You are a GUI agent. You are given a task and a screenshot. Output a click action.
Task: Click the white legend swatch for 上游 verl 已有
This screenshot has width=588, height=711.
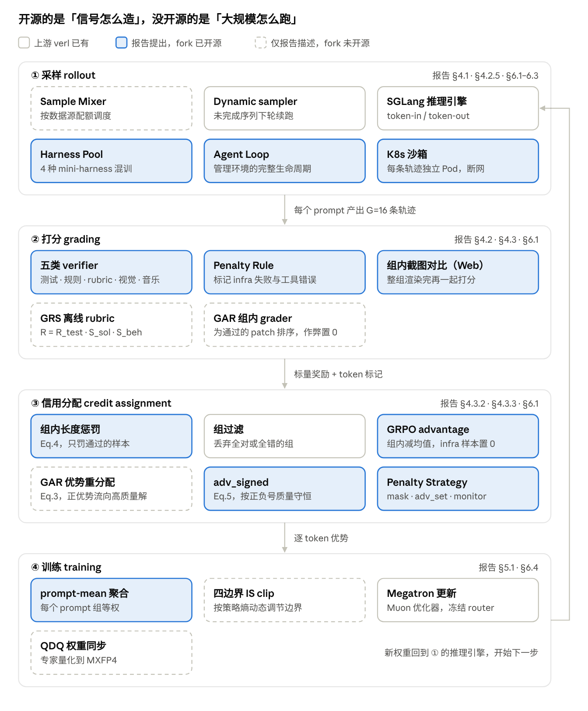pyautogui.click(x=24, y=42)
